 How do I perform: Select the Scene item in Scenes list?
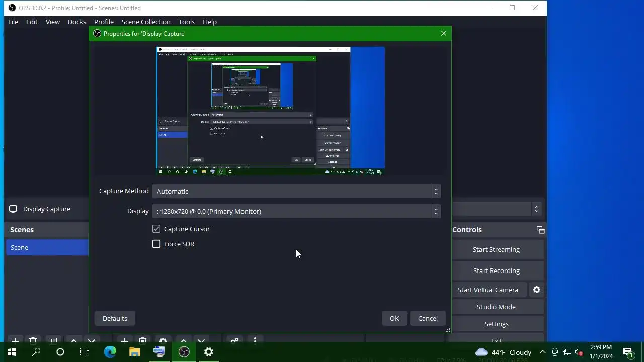tap(47, 247)
